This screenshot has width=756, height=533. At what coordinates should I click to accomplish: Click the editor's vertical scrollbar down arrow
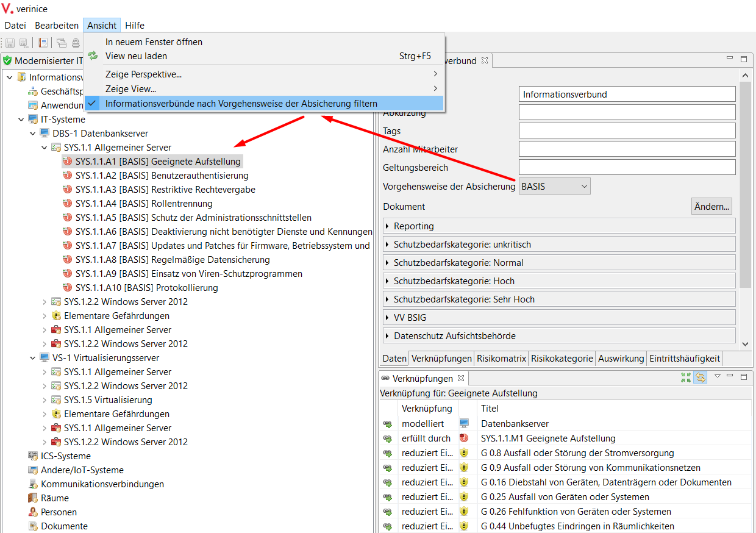pos(744,344)
